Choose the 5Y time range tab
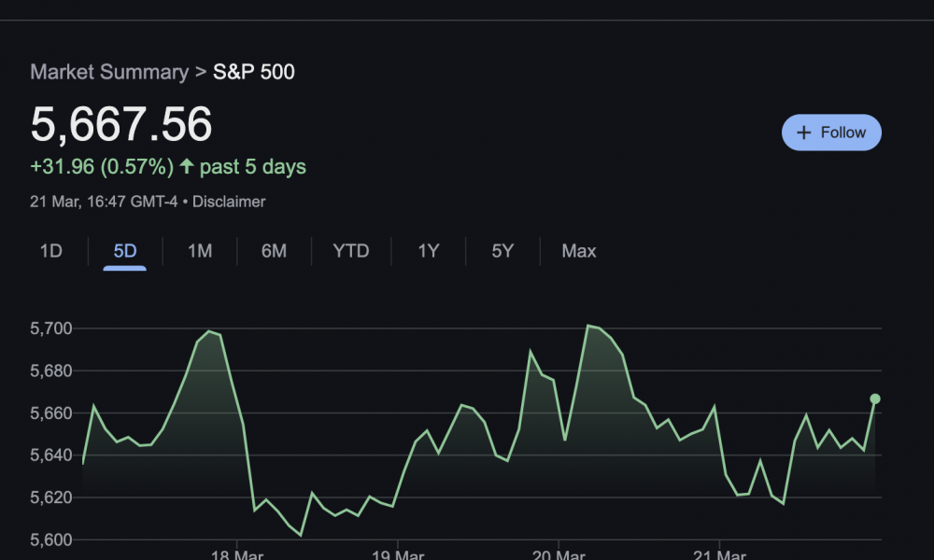Screen dimensions: 934x560 (x=502, y=251)
